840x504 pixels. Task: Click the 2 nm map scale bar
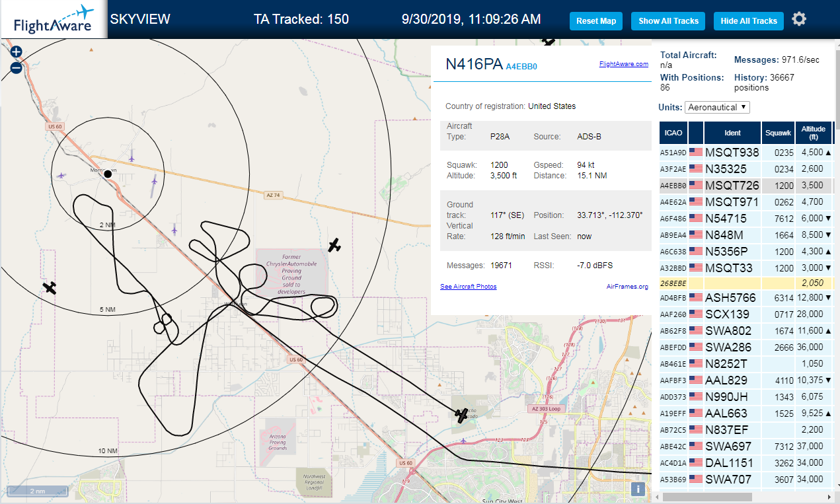(x=38, y=491)
